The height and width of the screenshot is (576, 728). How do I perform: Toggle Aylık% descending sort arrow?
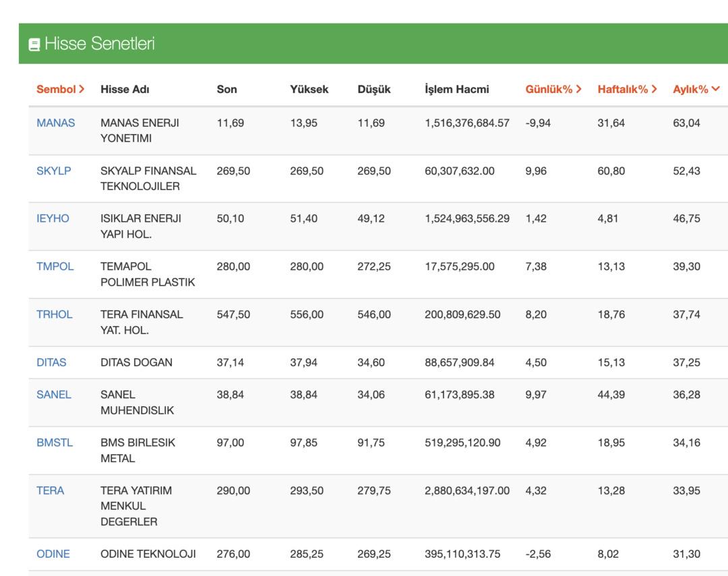(715, 89)
